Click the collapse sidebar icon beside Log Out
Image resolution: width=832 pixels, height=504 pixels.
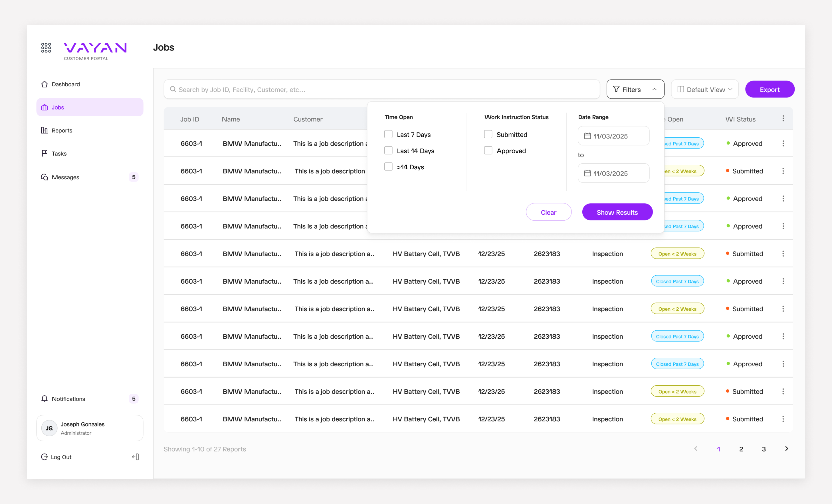pyautogui.click(x=136, y=457)
